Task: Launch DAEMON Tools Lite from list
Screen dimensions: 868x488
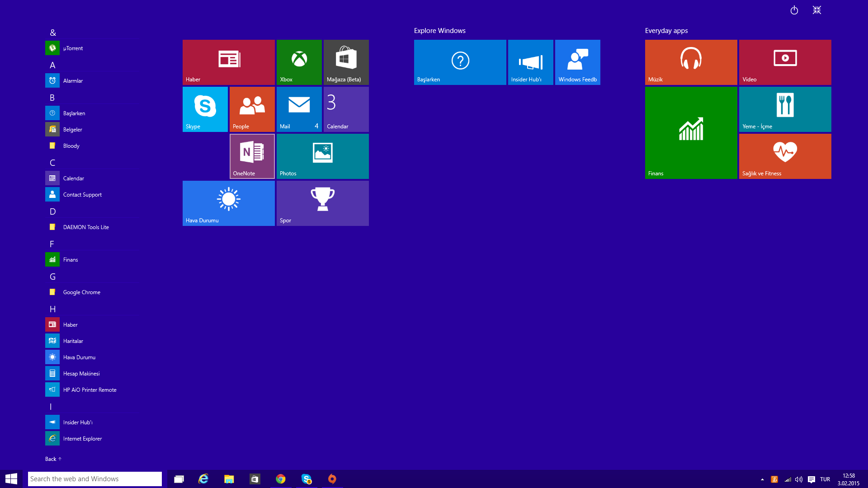Action: (x=91, y=227)
